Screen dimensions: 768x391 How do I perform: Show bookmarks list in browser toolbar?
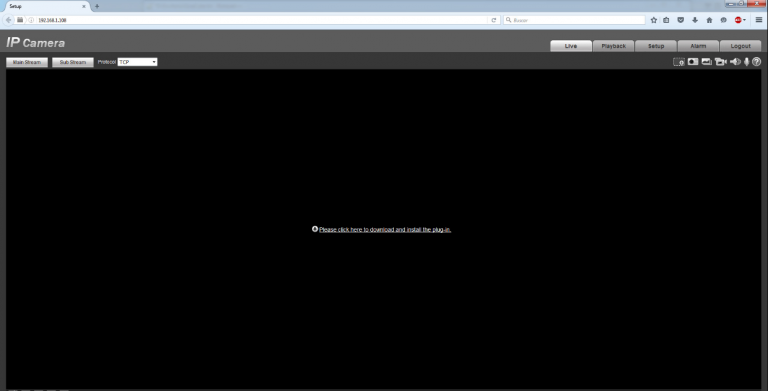[x=666, y=20]
